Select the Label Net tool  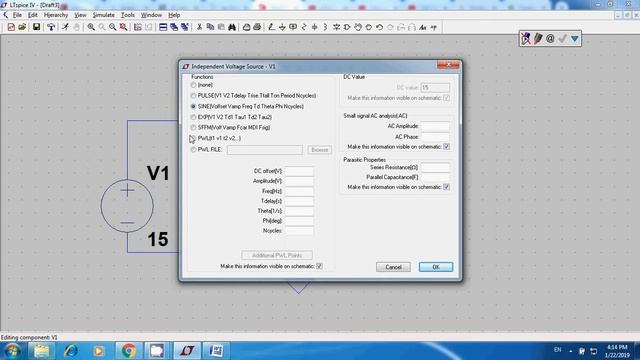[293, 27]
